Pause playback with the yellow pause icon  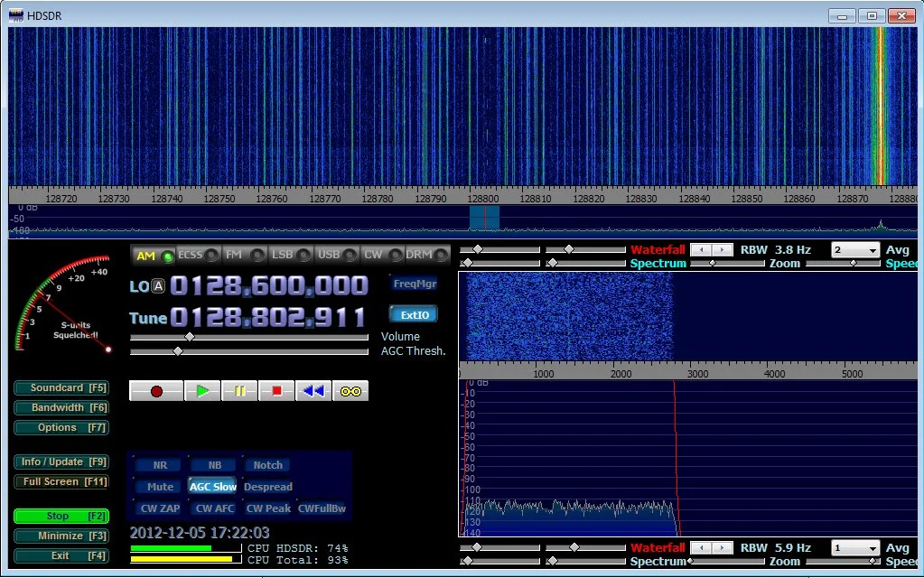(239, 391)
